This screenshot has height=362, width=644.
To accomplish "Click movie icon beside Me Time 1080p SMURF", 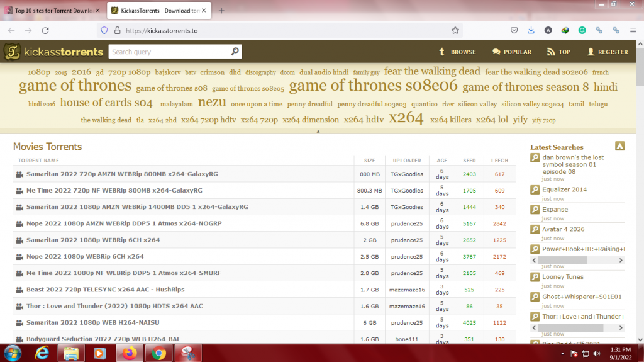I will point(19,273).
